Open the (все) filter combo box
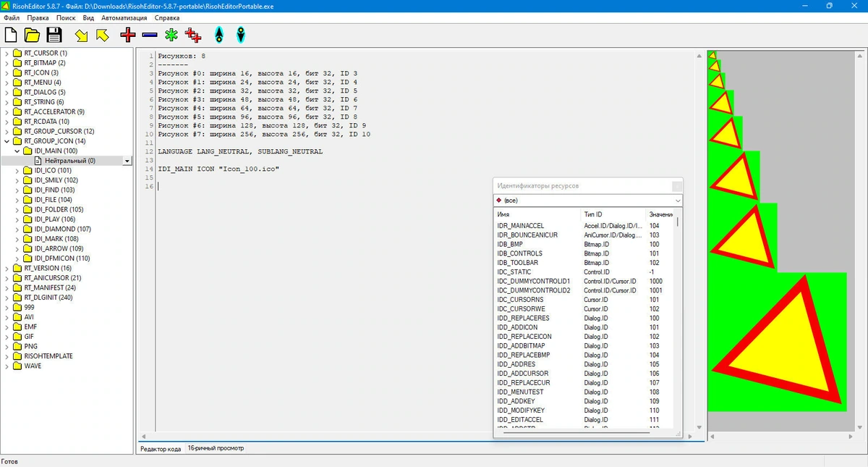 coord(588,200)
